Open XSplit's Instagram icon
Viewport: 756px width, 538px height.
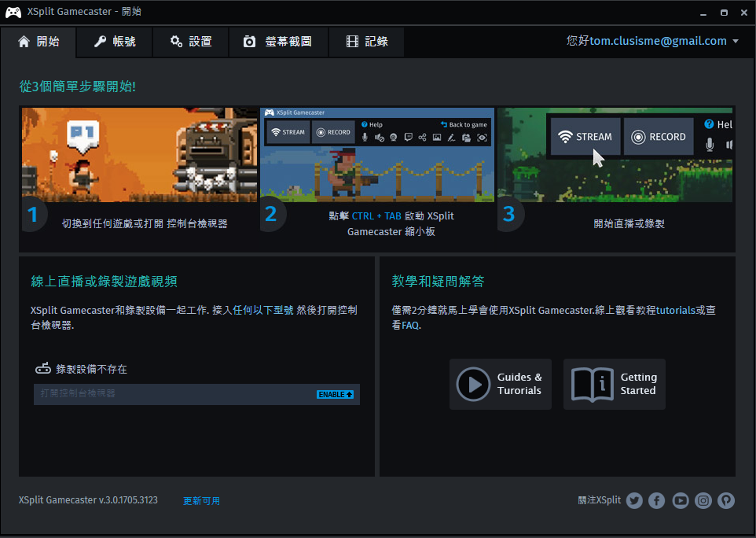(703, 500)
